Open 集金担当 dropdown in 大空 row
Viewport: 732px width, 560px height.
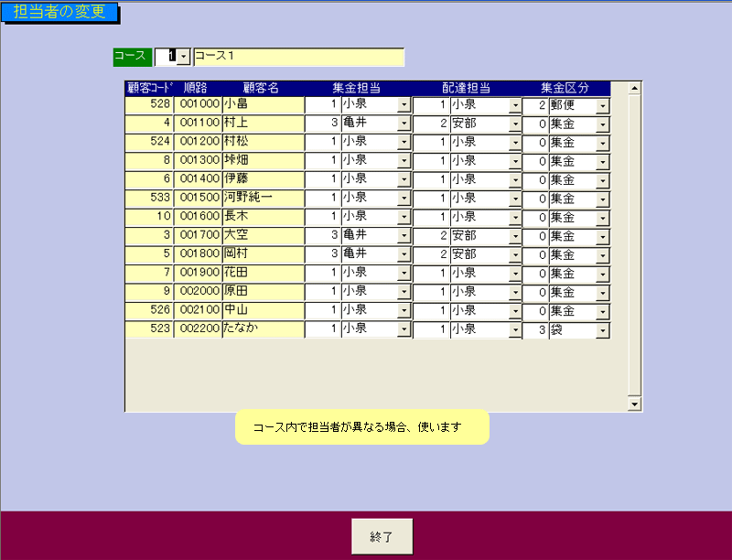(x=404, y=236)
